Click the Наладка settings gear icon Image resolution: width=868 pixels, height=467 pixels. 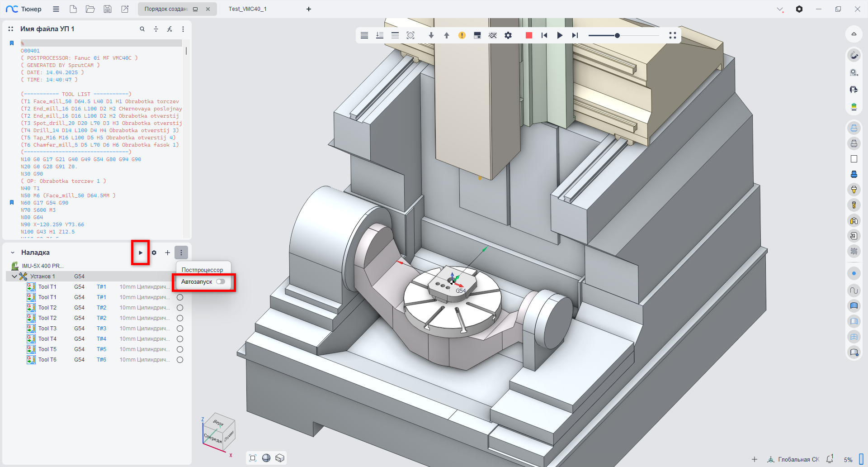(x=154, y=253)
